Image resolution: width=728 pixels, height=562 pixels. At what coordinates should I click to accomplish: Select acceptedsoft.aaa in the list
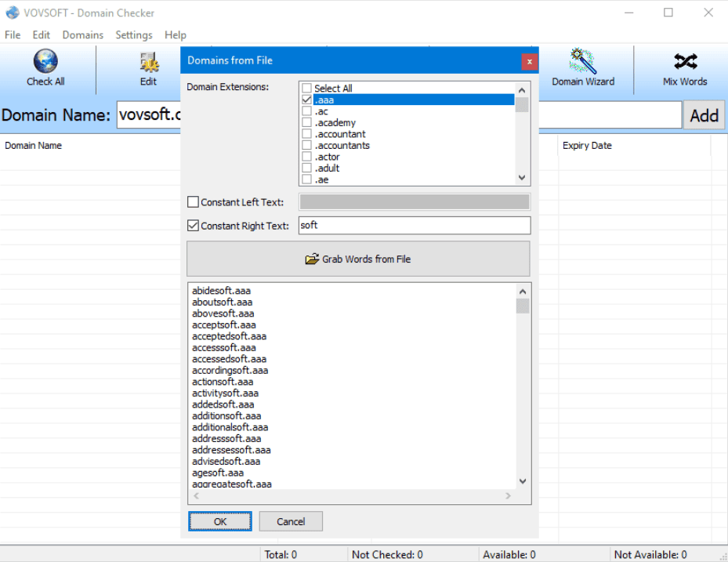(230, 336)
